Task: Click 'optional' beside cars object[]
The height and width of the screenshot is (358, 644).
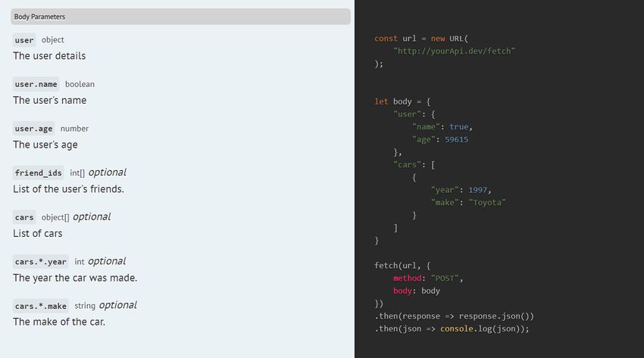Action: (92, 217)
